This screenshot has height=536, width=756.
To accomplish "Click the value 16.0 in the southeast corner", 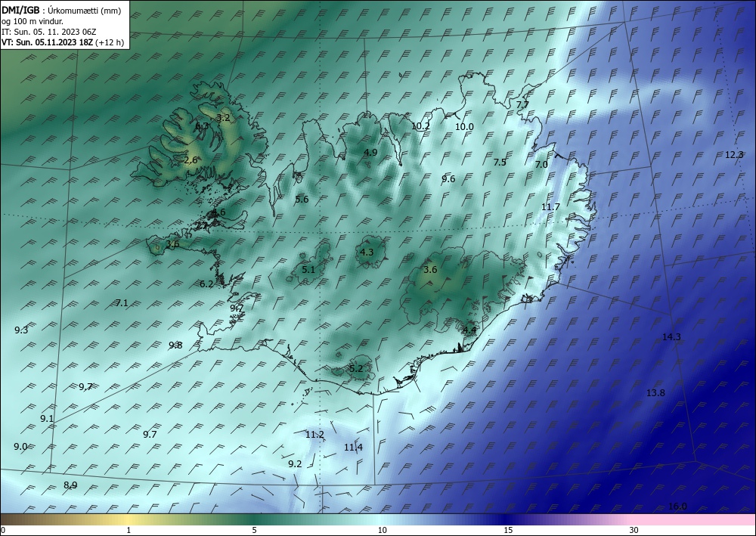I will pyautogui.click(x=677, y=506).
